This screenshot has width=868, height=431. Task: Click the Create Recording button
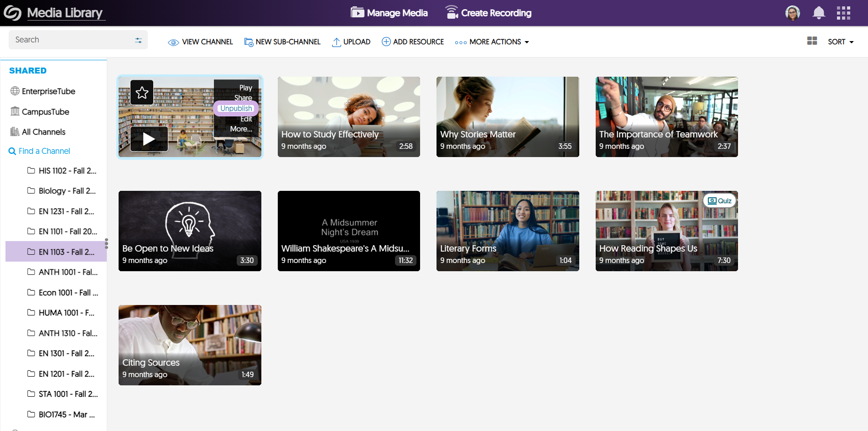point(488,13)
